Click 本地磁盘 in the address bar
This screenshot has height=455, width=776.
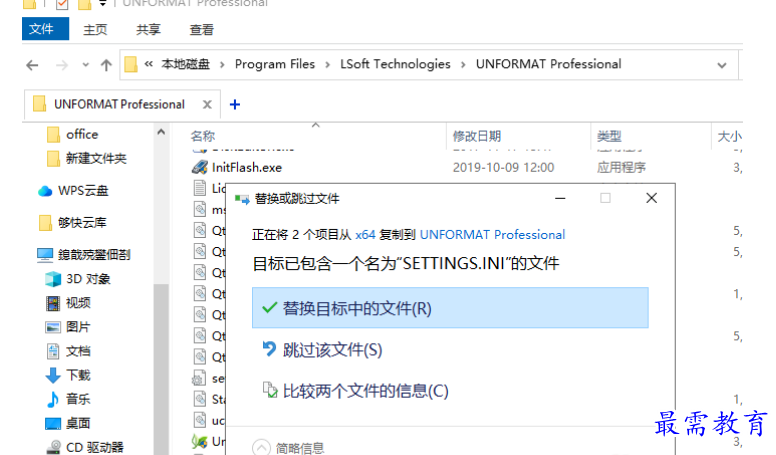point(186,64)
